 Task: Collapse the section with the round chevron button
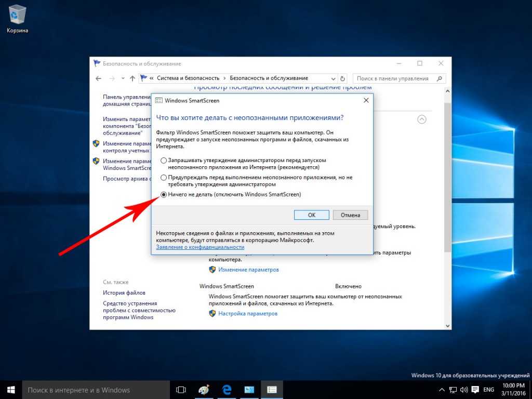pyautogui.click(x=421, y=119)
